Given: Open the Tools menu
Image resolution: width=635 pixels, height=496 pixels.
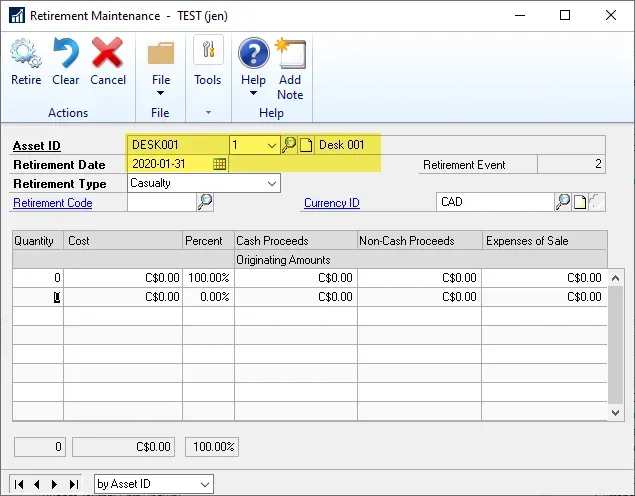Looking at the screenshot, I should click(207, 80).
